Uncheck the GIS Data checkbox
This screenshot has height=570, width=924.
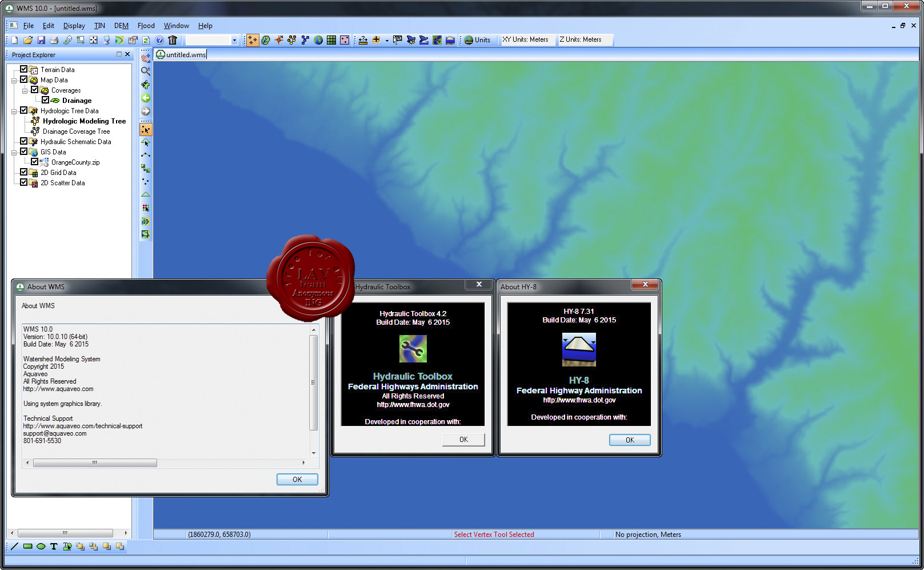(23, 152)
